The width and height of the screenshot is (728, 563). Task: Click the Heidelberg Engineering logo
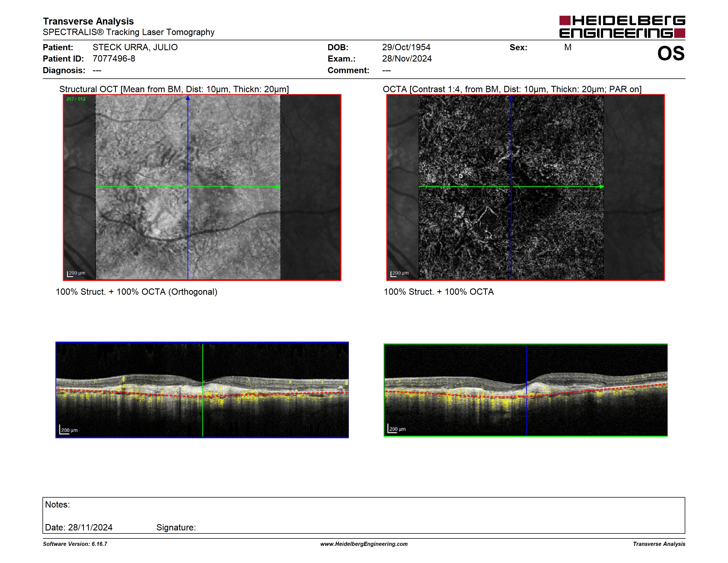click(622, 27)
